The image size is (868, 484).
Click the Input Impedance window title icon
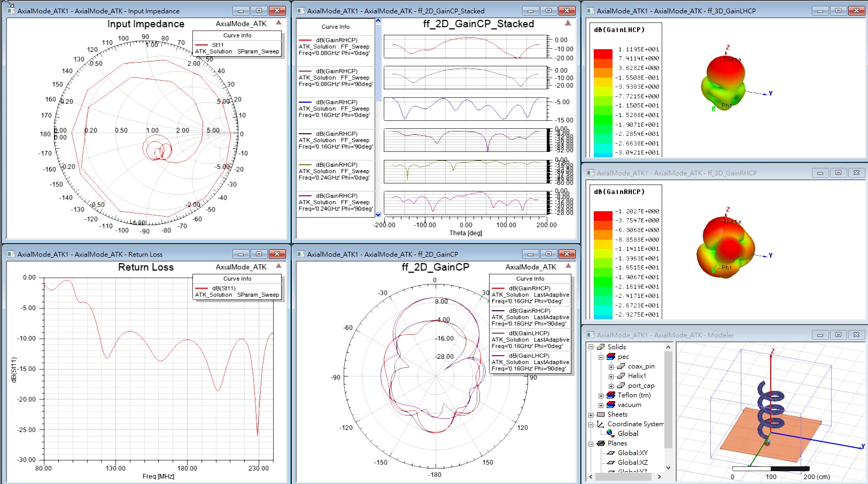click(x=11, y=11)
